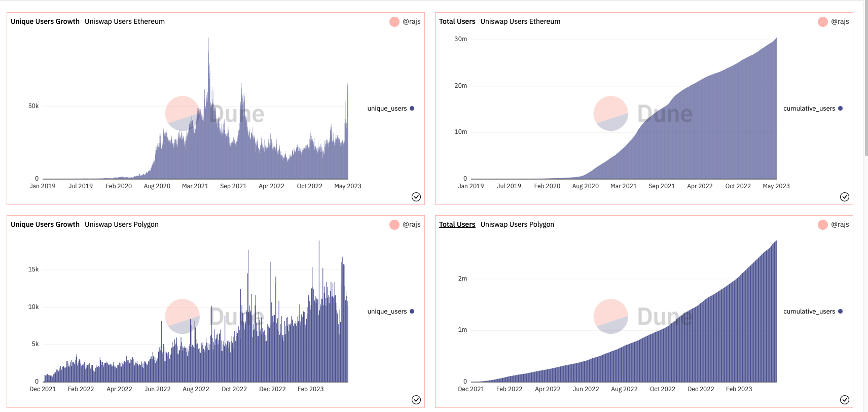Open @rajs avatar on Ethereum Unique Users Growth card
The height and width of the screenshot is (412, 868).
[x=394, y=22]
